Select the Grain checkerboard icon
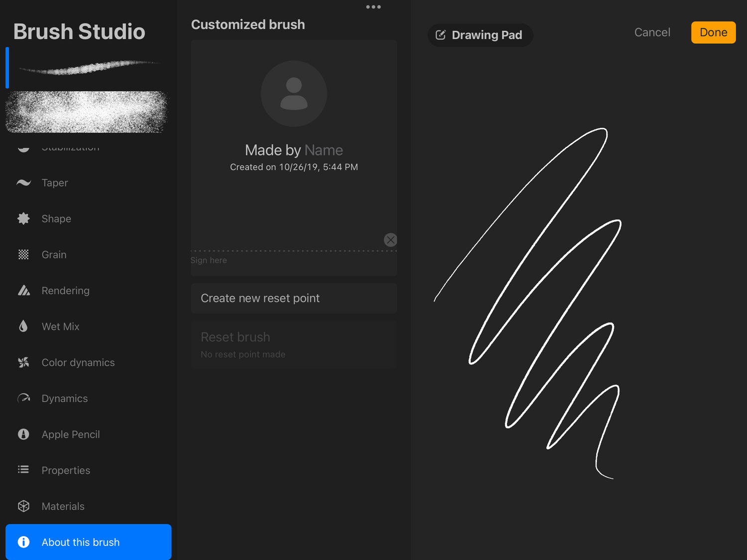This screenshot has width=747, height=560. 23,254
